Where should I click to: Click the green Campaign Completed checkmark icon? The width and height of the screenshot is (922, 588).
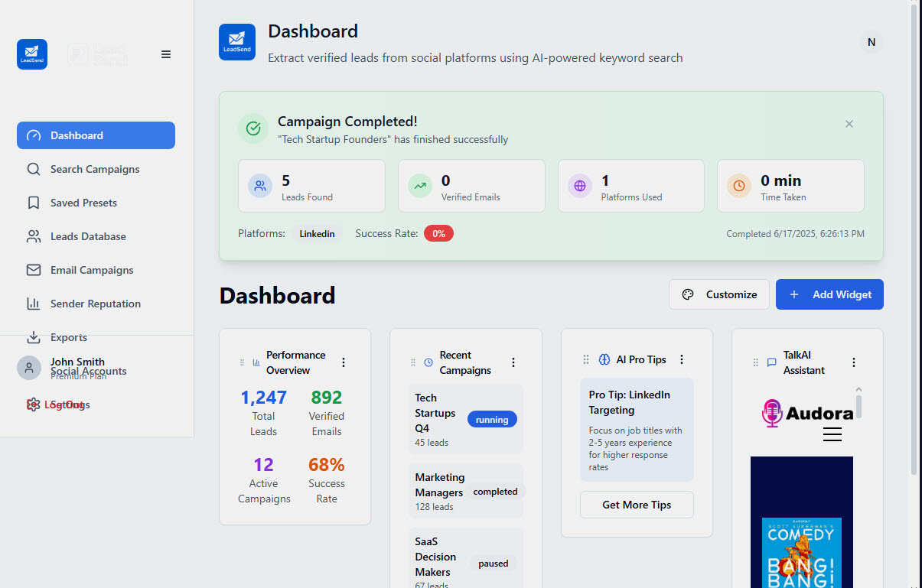click(253, 129)
